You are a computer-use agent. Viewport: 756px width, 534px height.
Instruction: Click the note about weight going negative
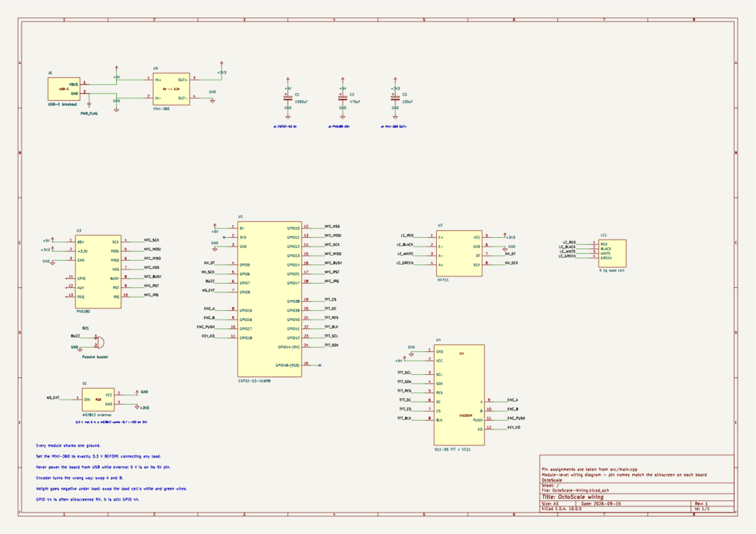(111, 489)
